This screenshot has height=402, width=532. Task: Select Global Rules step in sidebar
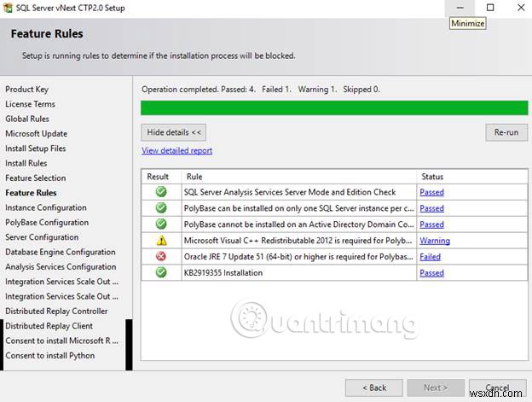27,119
